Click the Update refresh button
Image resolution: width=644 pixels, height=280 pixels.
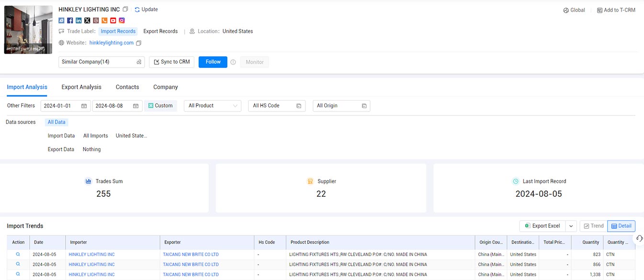click(x=146, y=9)
